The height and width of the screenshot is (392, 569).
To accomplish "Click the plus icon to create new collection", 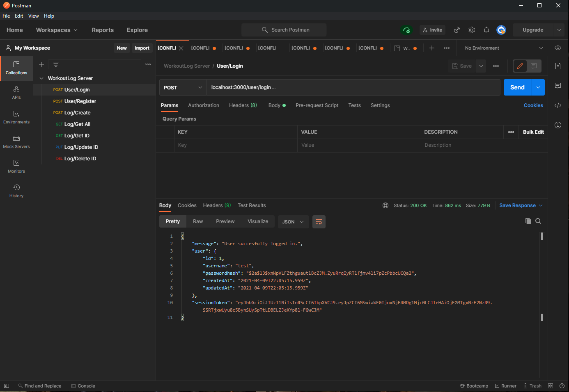I will 41,64.
